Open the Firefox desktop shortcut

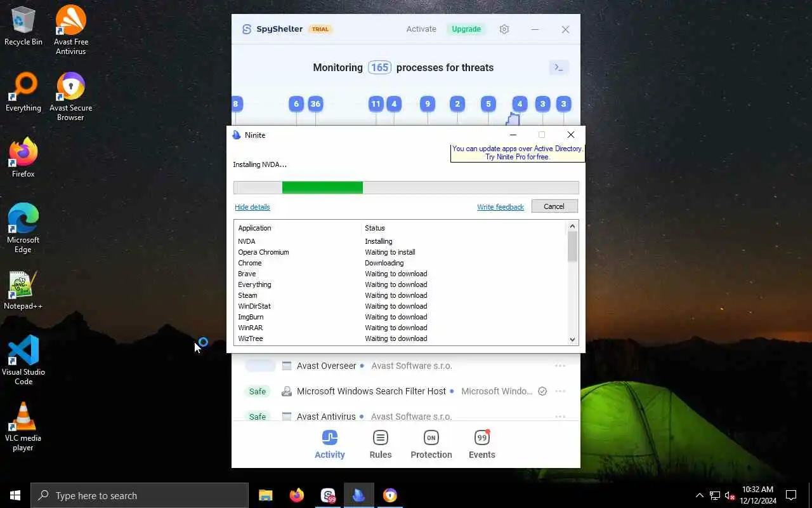[23, 158]
